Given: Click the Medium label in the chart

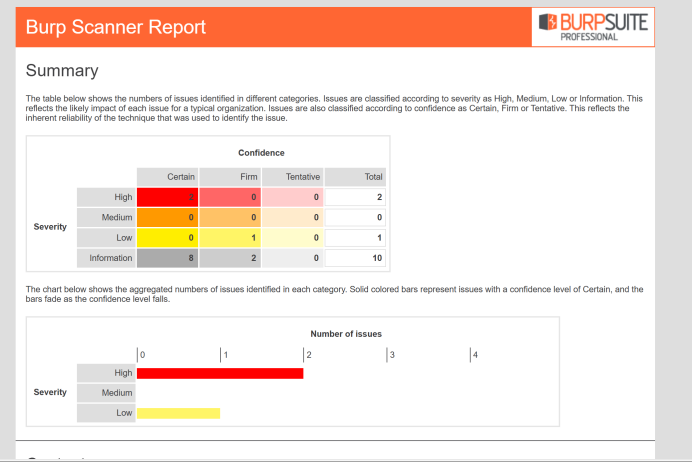Looking at the screenshot, I should tap(106, 393).
